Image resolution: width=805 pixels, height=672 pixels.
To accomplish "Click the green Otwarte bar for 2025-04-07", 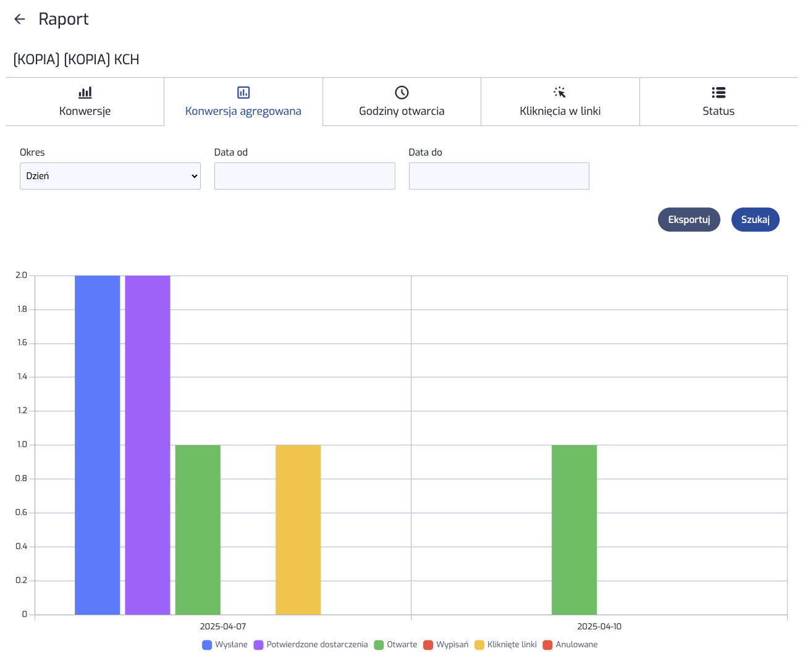I will 198,530.
